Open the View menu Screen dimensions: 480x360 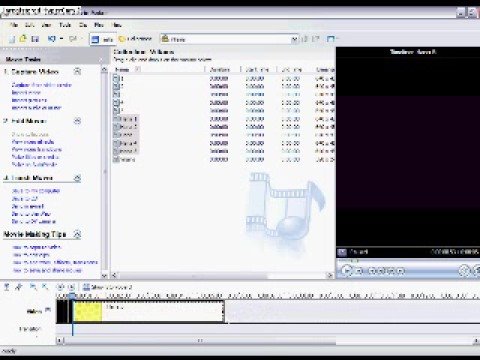point(47,25)
